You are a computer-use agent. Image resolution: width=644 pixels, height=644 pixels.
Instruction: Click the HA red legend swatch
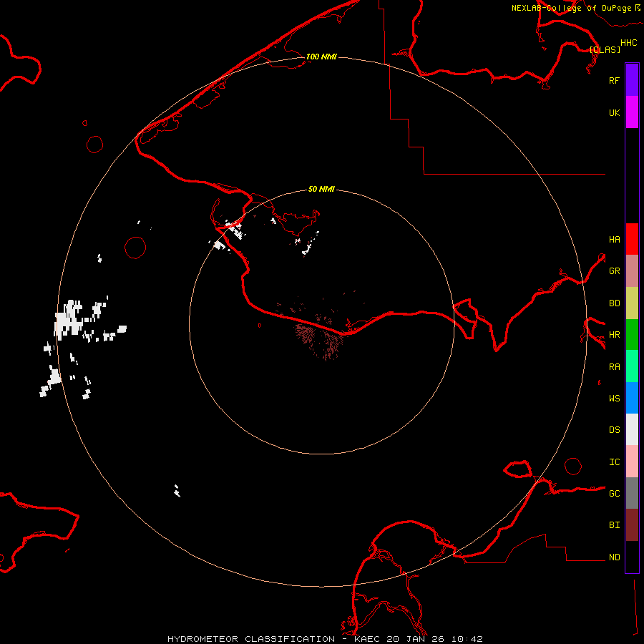click(632, 239)
